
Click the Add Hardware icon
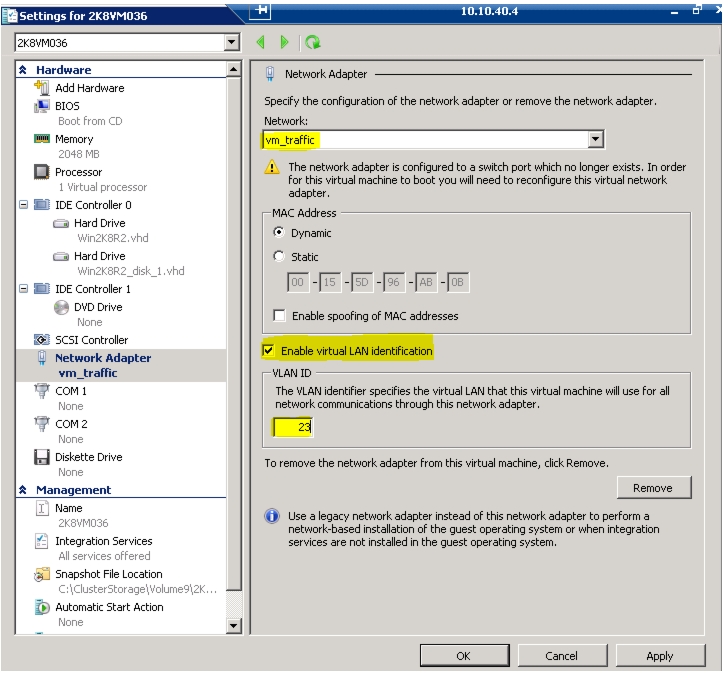pyautogui.click(x=41, y=87)
